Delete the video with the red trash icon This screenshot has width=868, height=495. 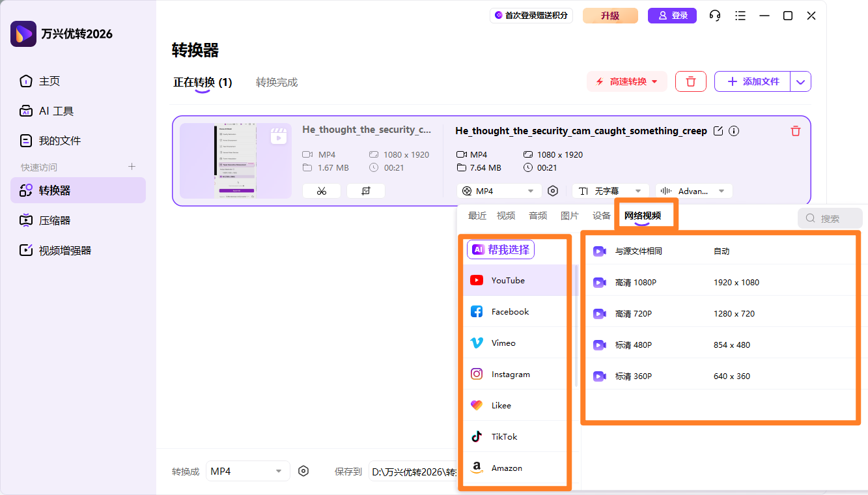[795, 131]
